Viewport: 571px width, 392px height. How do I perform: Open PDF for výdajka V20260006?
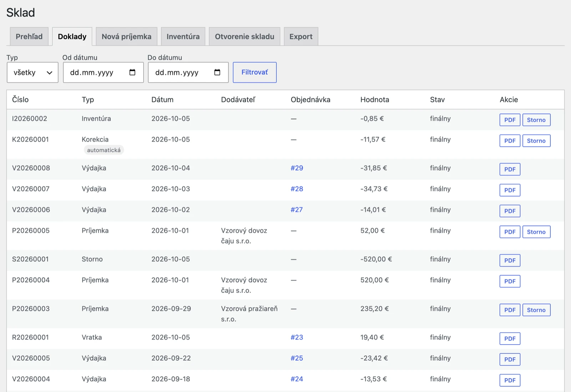(510, 211)
